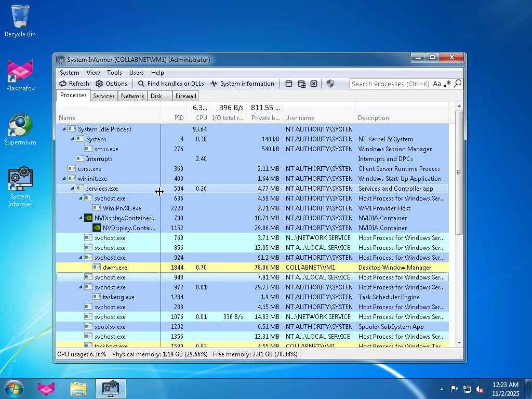Image resolution: width=532 pixels, height=399 pixels.
Task: Toggle the case-sensitive Aa search option
Action: [x=437, y=84]
